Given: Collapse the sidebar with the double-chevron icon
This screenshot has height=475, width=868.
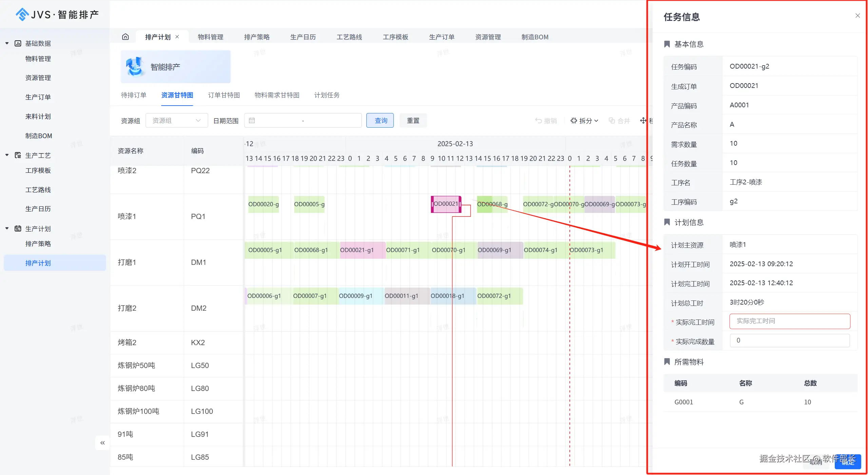Looking at the screenshot, I should [x=102, y=443].
